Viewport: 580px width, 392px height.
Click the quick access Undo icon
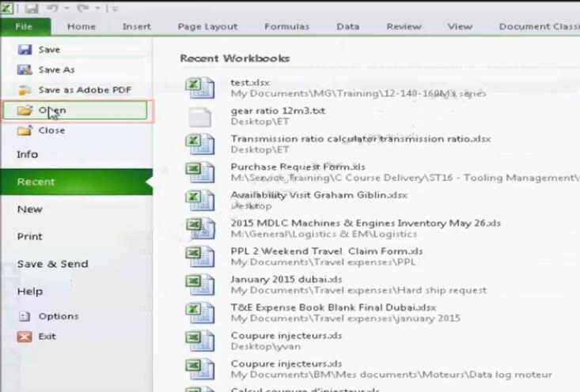pos(52,8)
